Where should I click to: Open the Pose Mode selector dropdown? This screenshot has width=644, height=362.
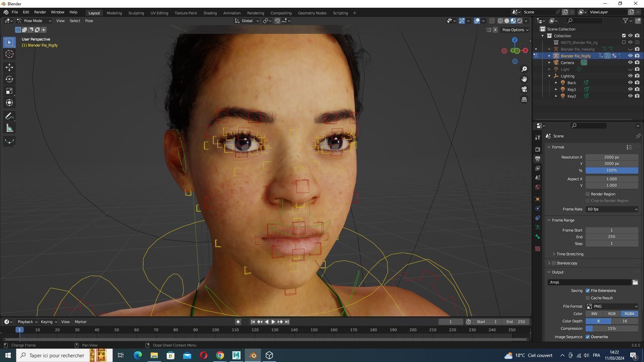point(34,21)
